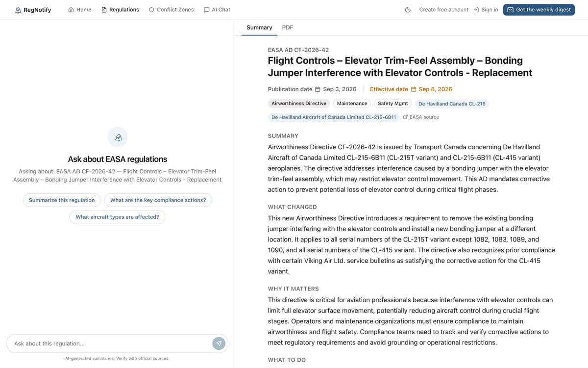
Task: Click the envelope icon on the weekly digest button
Action: click(510, 10)
